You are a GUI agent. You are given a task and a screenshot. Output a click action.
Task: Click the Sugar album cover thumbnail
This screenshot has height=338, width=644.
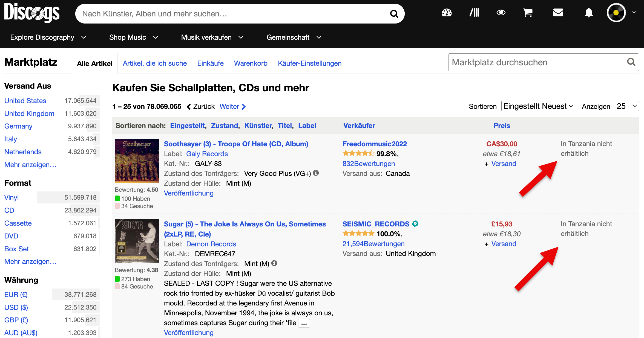point(137,241)
